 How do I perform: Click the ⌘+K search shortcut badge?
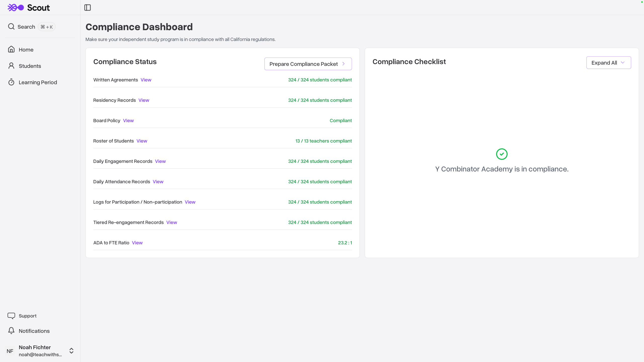point(47,27)
